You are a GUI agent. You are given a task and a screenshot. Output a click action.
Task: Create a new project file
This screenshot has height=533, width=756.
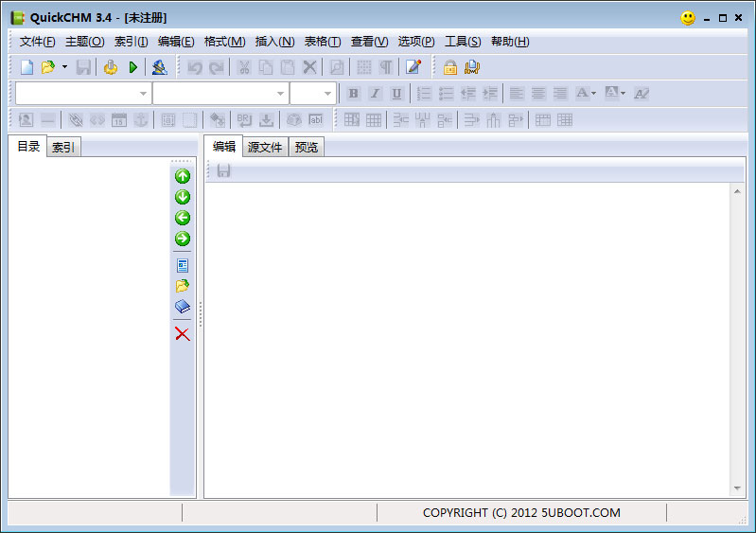click(27, 67)
